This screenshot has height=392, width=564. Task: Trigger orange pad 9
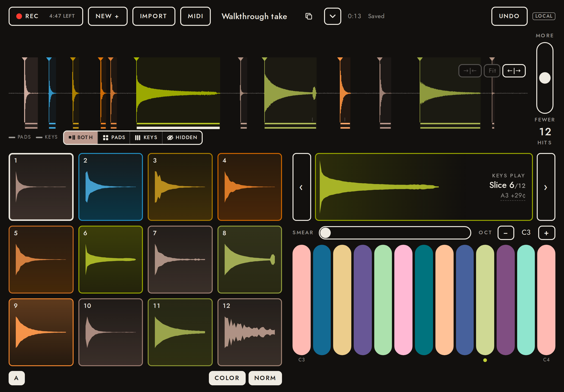41,332
